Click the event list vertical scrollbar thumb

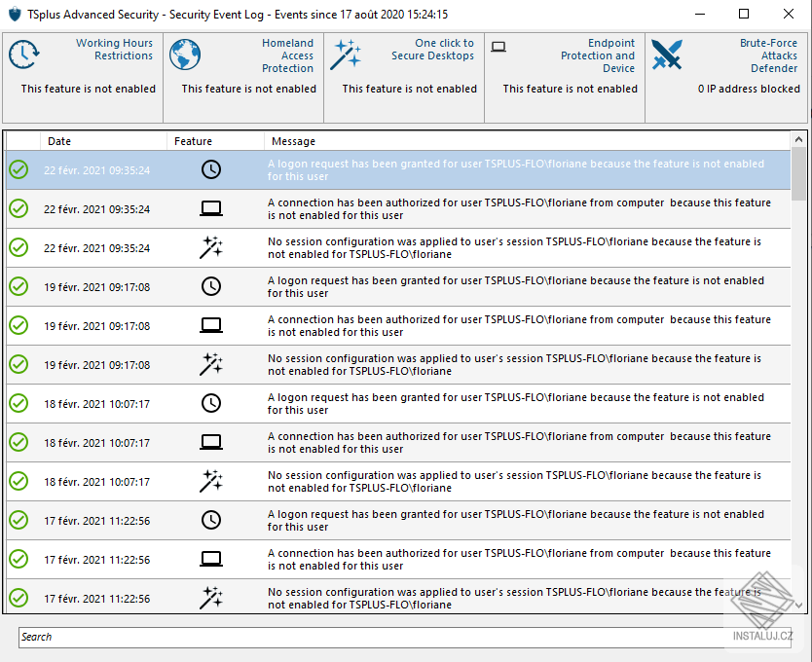click(x=798, y=173)
